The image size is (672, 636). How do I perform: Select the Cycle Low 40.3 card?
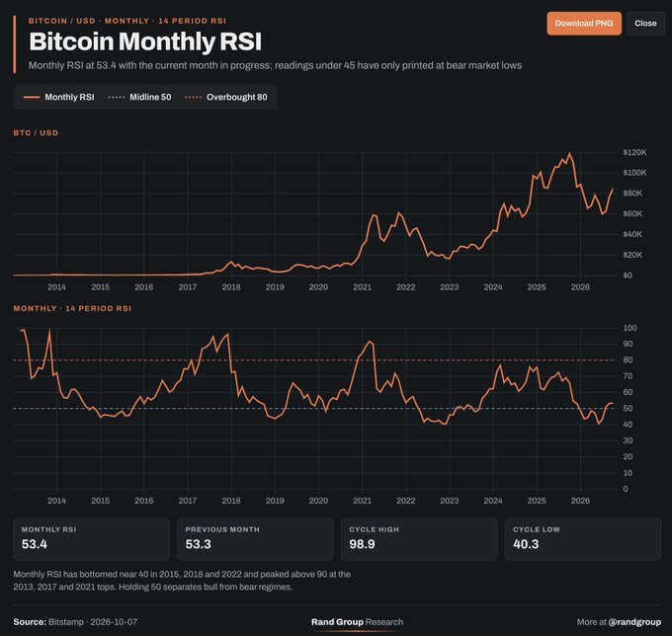tap(583, 539)
